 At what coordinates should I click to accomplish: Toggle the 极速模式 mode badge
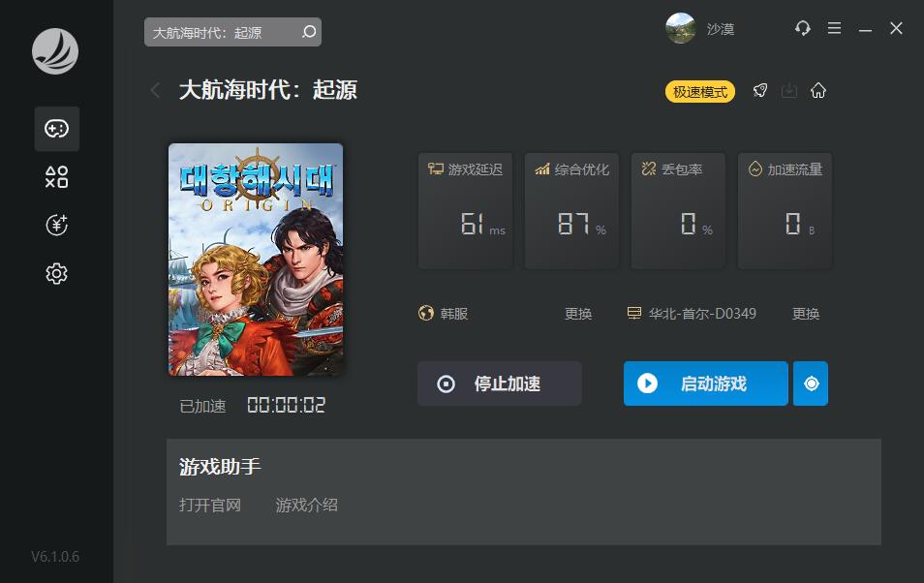coord(700,91)
